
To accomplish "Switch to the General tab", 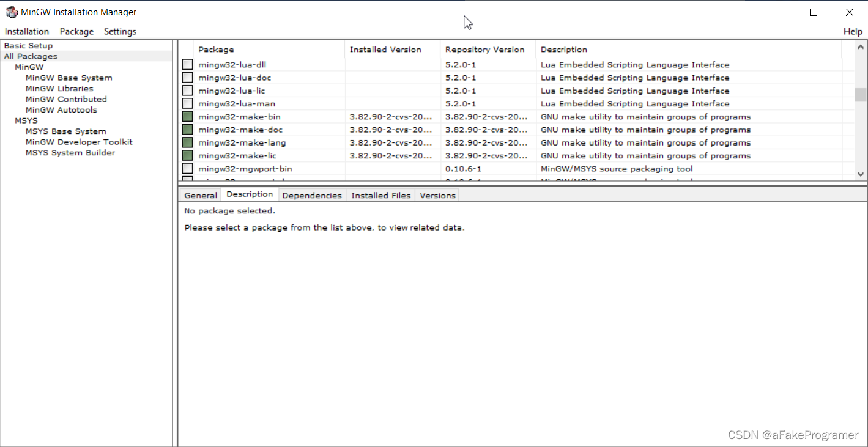I will pos(201,196).
